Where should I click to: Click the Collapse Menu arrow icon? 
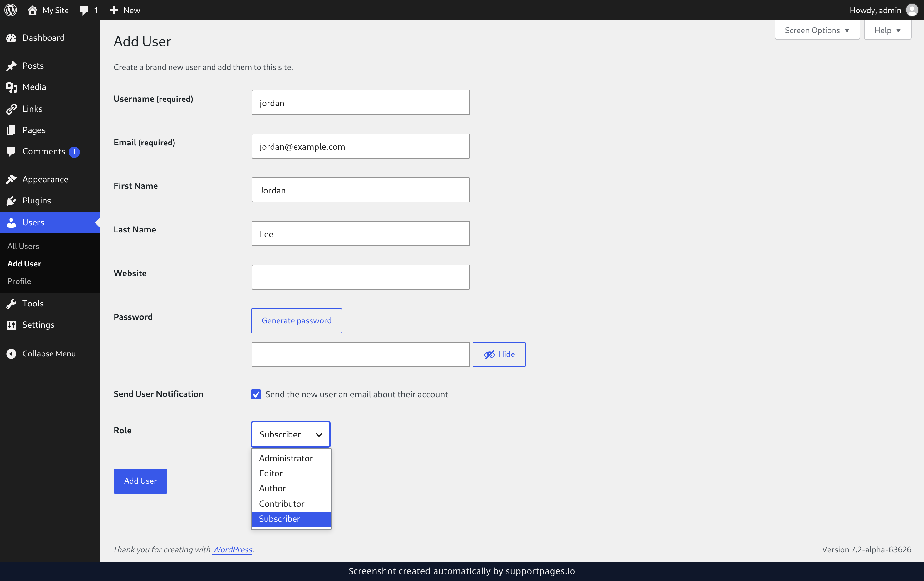[11, 354]
